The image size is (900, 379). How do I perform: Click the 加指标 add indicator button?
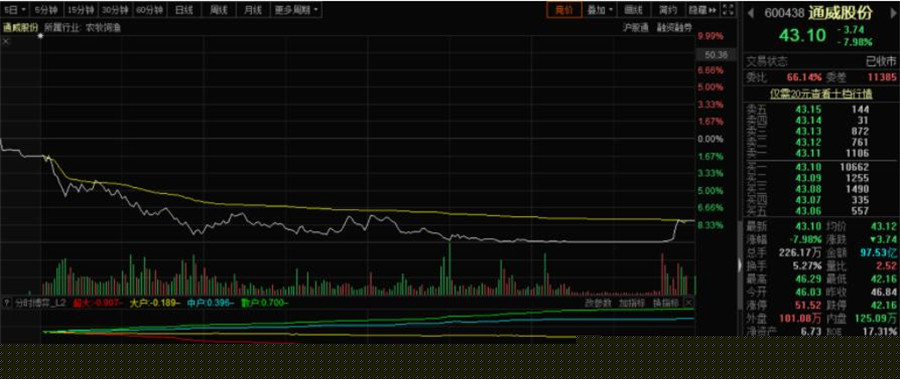(632, 303)
